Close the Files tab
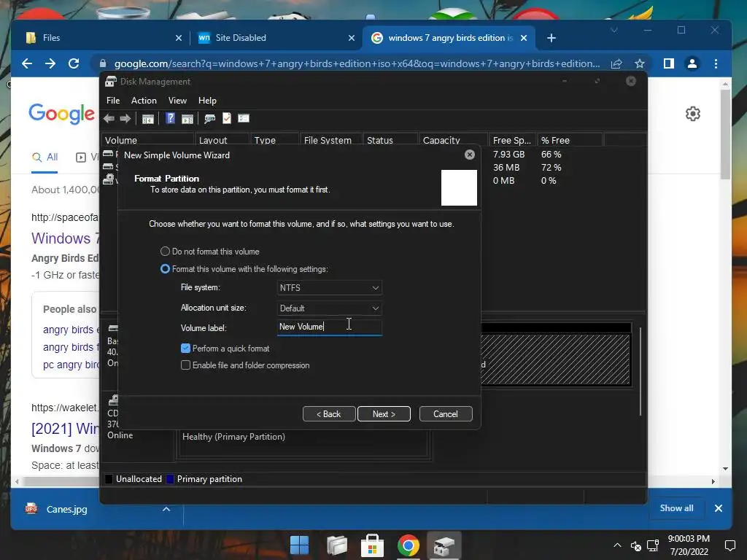 [178, 38]
